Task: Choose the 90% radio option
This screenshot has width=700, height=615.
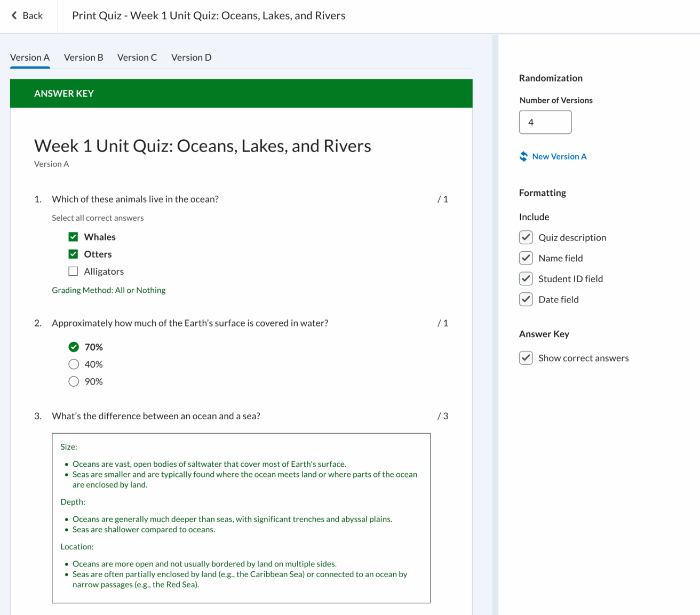Action: 74,381
